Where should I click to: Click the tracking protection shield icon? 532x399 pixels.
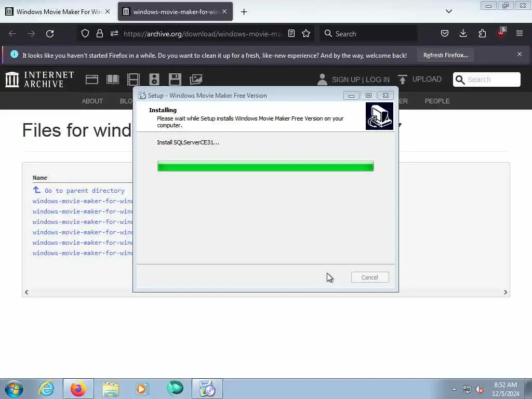point(85,34)
